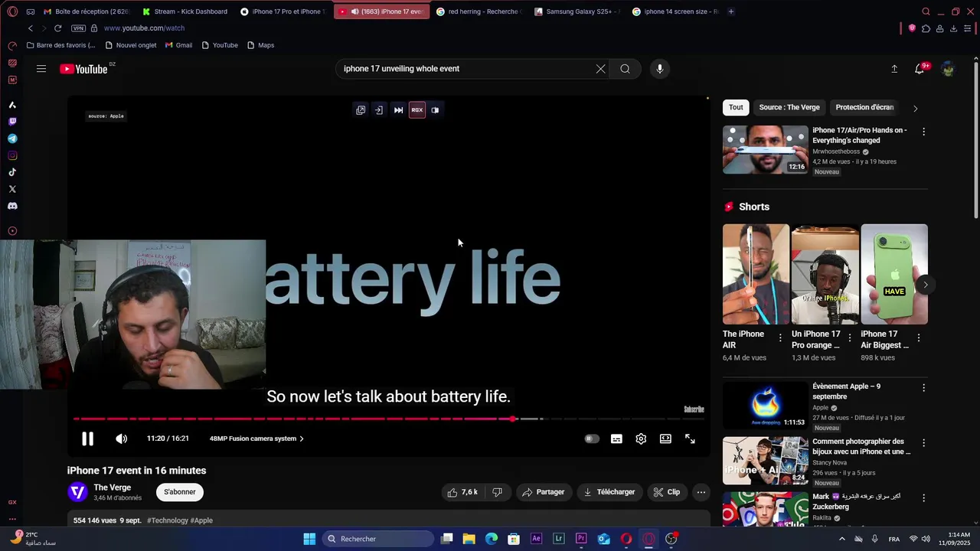Open TikTok in the Opera sidebar
980x551 pixels.
tap(12, 172)
